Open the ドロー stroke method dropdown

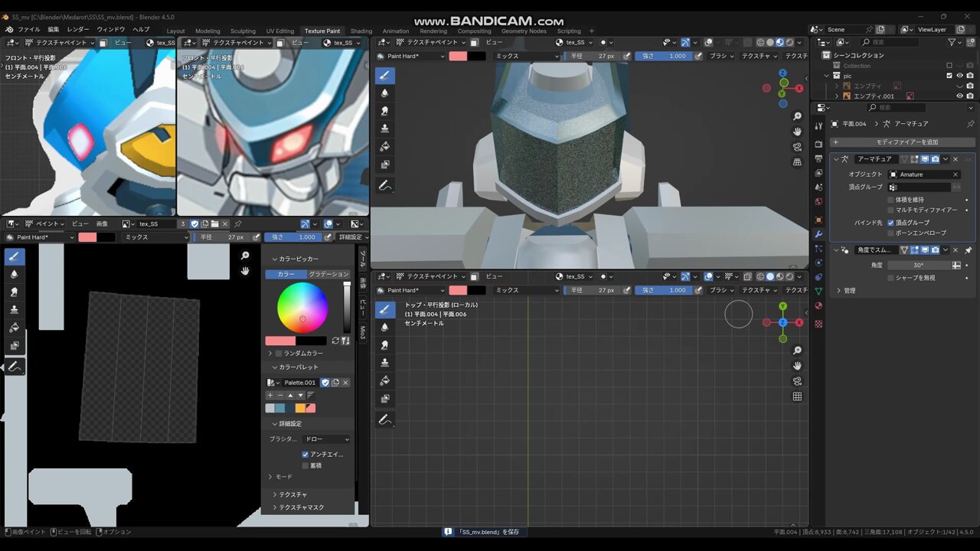point(327,439)
